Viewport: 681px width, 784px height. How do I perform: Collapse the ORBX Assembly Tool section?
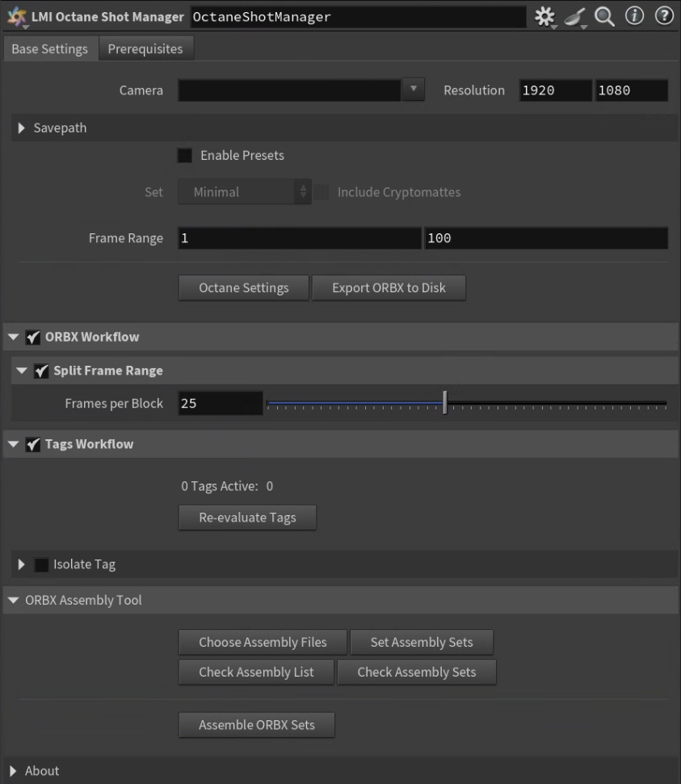(14, 600)
